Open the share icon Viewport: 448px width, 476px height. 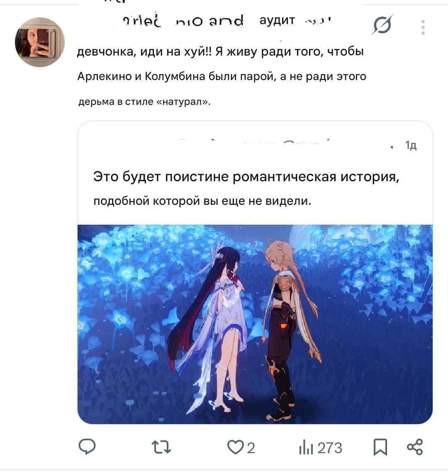click(415, 447)
